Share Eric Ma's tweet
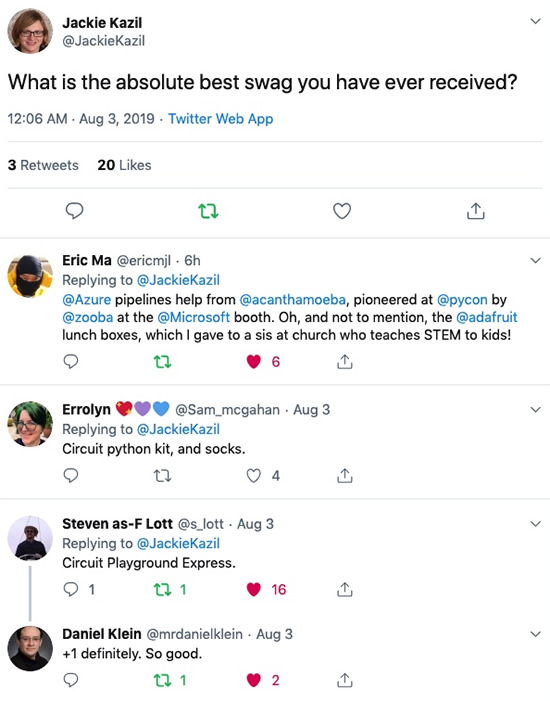550x701 pixels. [344, 361]
